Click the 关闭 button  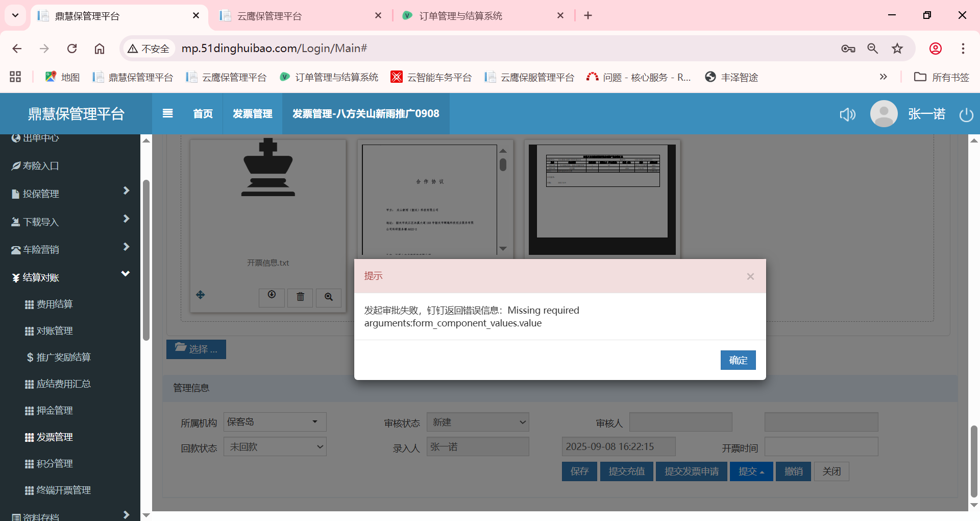click(831, 471)
